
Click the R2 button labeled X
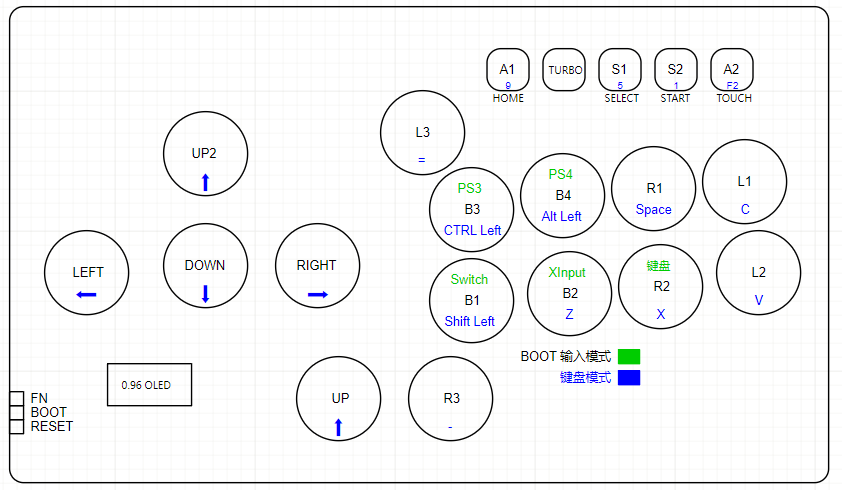pos(660,286)
